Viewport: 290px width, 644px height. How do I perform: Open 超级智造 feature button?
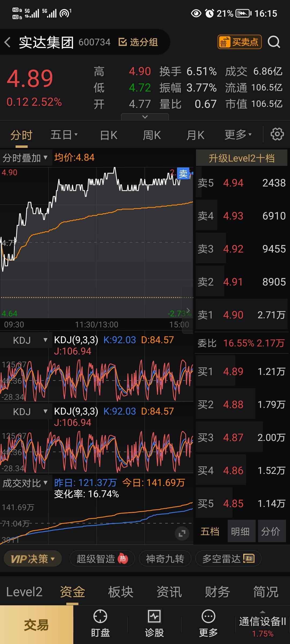tap(102, 559)
